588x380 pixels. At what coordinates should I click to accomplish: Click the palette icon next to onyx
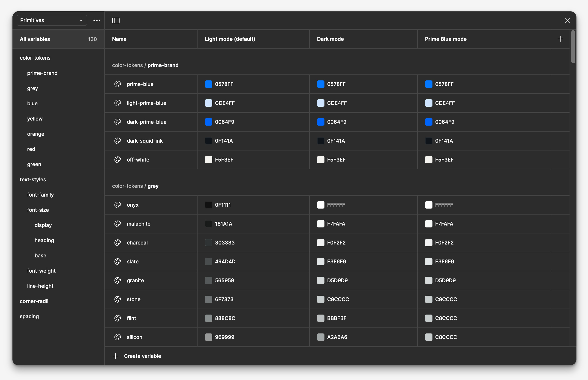[x=118, y=205]
